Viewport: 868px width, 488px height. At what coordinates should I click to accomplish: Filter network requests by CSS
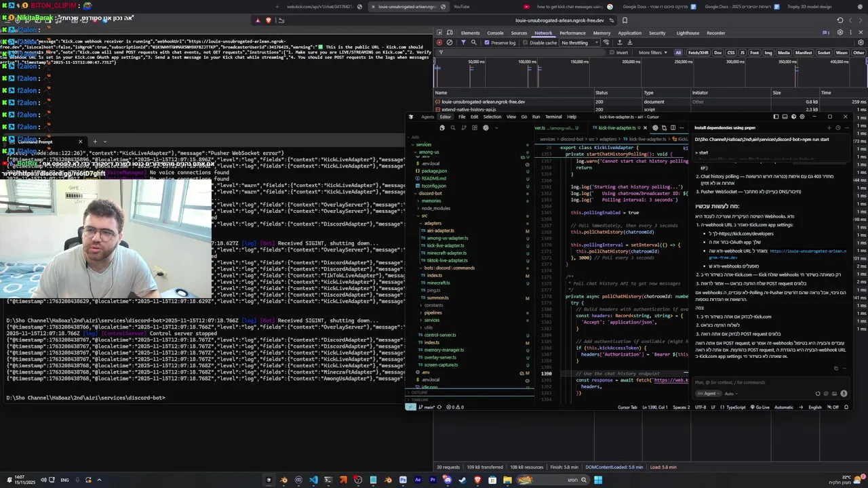[730, 52]
